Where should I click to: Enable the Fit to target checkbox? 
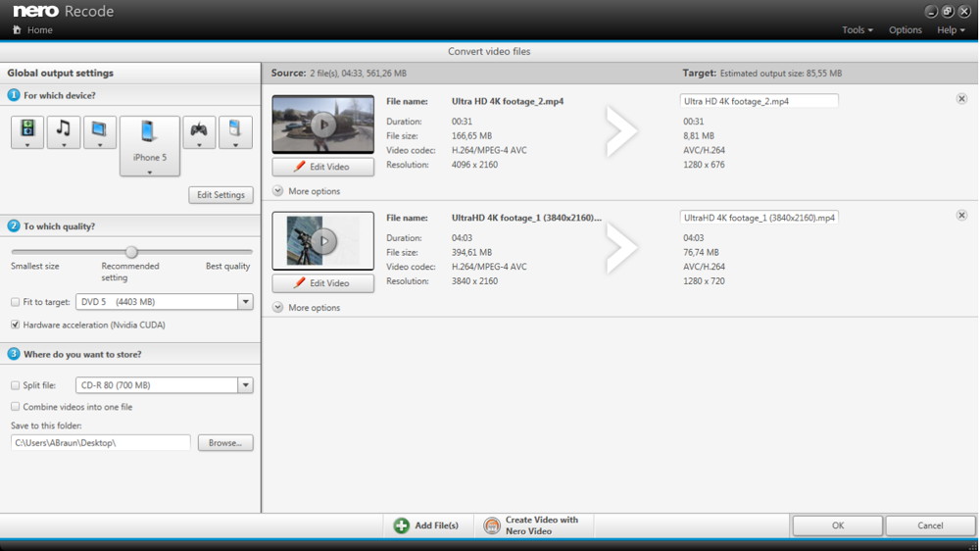pyautogui.click(x=15, y=302)
